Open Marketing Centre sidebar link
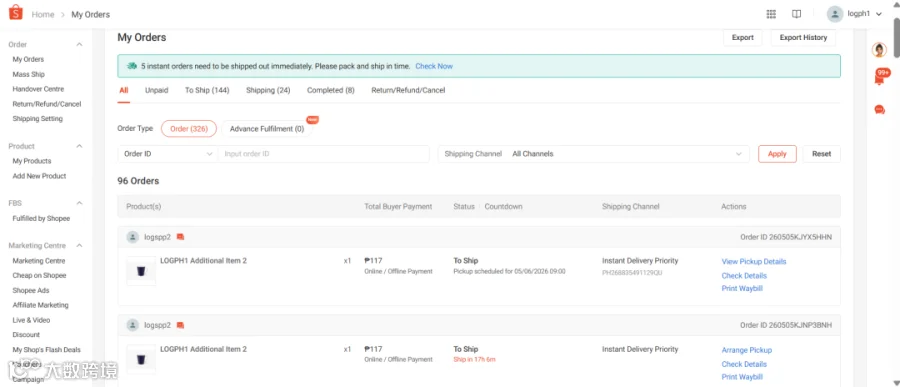The height and width of the screenshot is (387, 900). [x=39, y=261]
